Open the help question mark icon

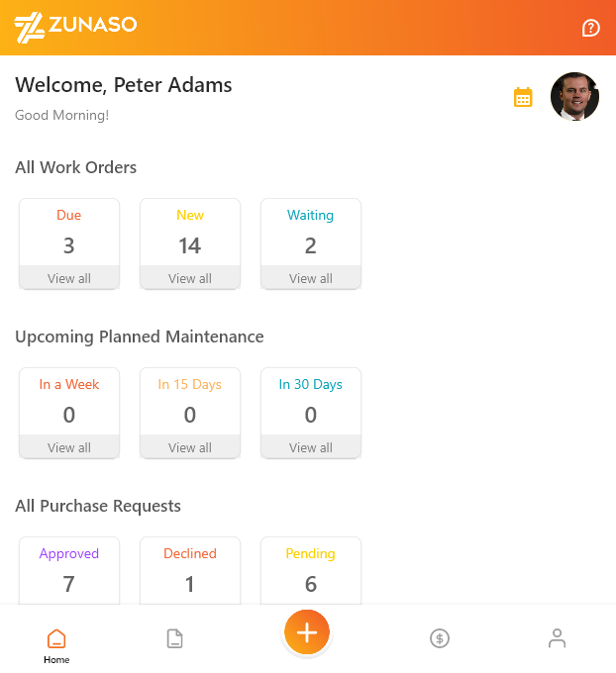click(x=591, y=28)
